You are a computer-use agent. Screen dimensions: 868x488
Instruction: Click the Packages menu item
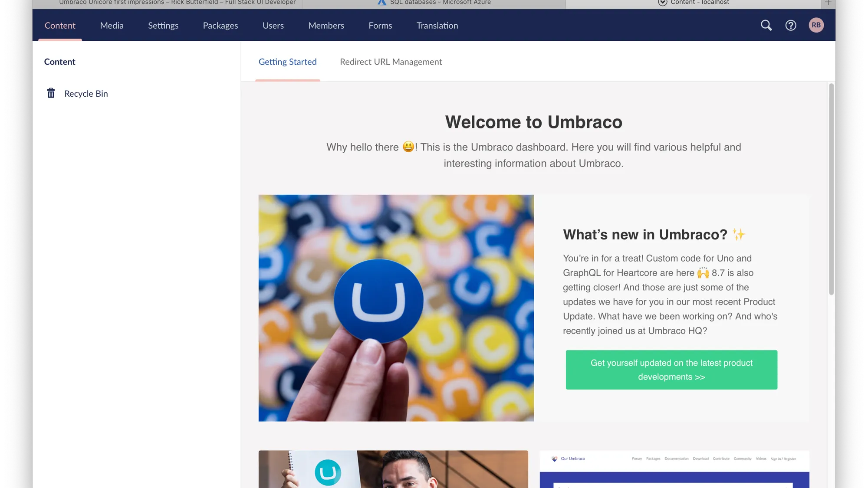220,25
